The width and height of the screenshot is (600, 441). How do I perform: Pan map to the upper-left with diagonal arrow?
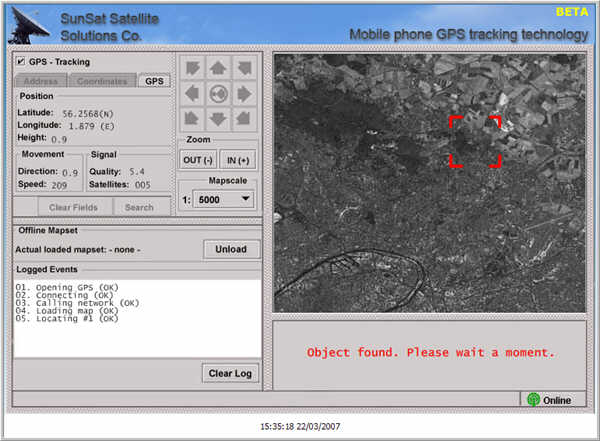(192, 68)
